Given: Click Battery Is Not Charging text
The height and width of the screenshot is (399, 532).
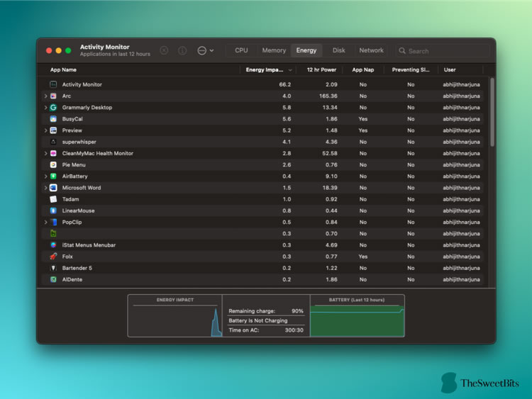Looking at the screenshot, I should 258,320.
